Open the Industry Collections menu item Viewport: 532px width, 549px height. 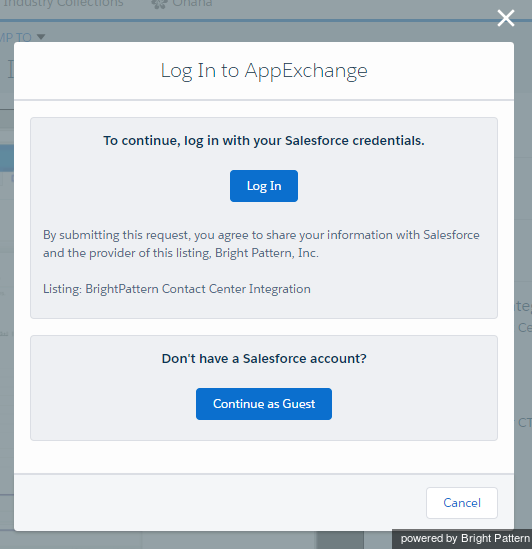63,4
